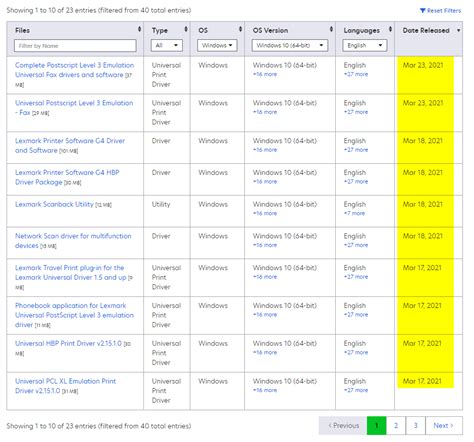Sort by Type column arrows
The width and height of the screenshot is (474, 442).
pos(186,29)
